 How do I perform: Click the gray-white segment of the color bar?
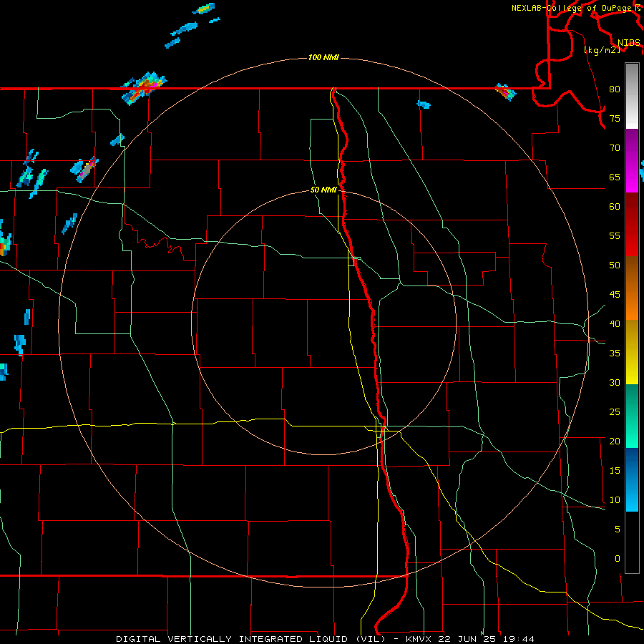click(632, 96)
